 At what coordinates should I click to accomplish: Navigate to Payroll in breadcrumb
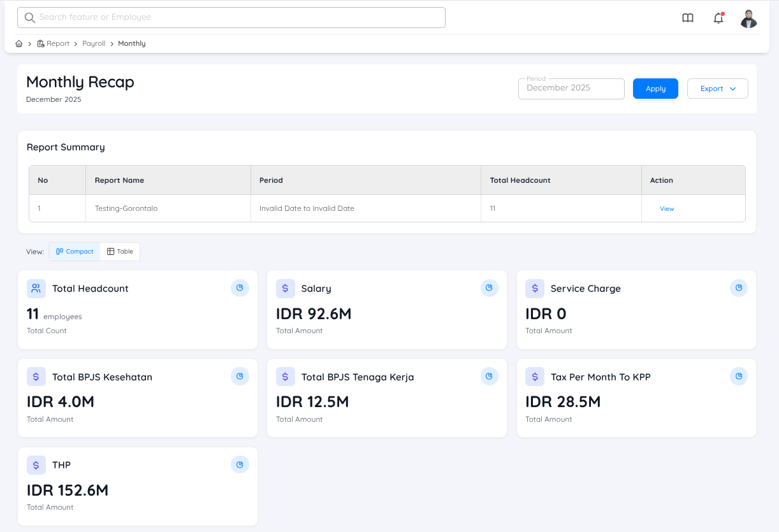coord(94,43)
